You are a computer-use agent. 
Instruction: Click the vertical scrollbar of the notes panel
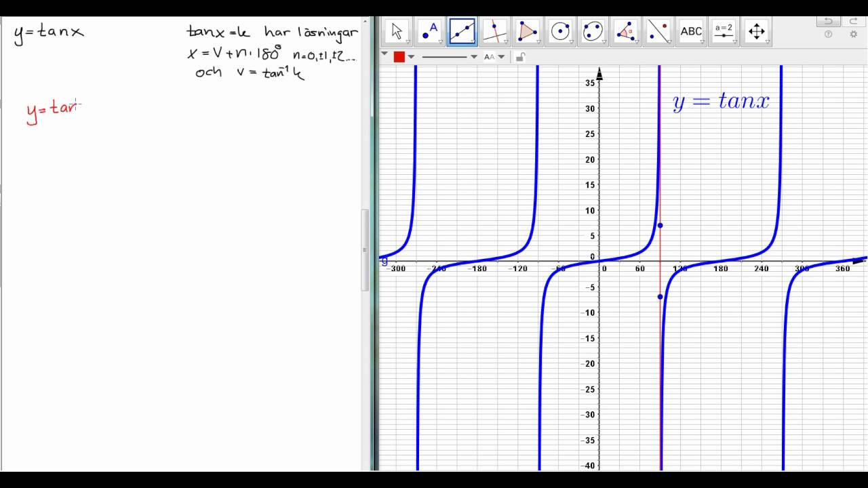[x=366, y=251]
